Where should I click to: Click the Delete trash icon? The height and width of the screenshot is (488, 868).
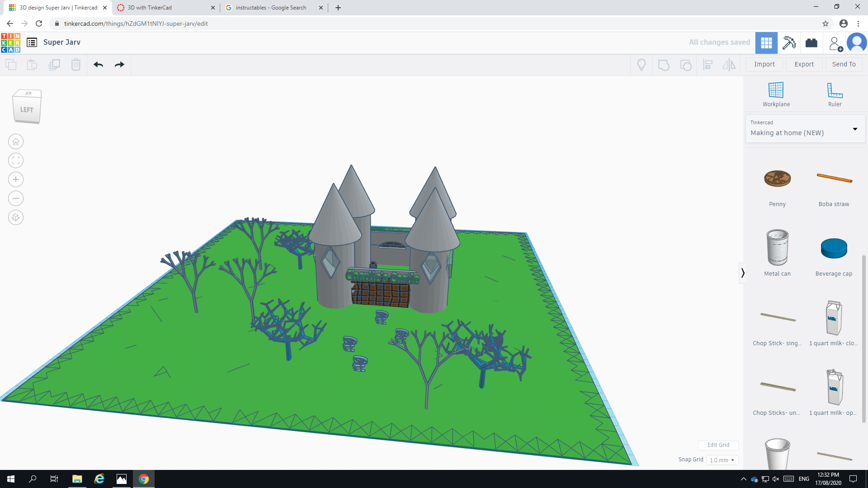[76, 65]
